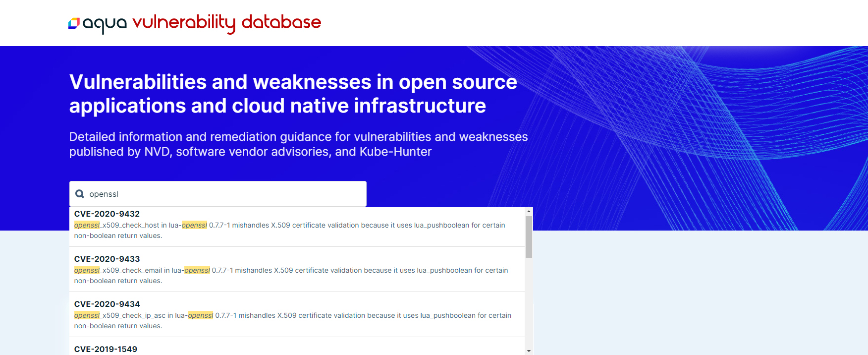Click the results list scroll down arrow

click(x=529, y=351)
